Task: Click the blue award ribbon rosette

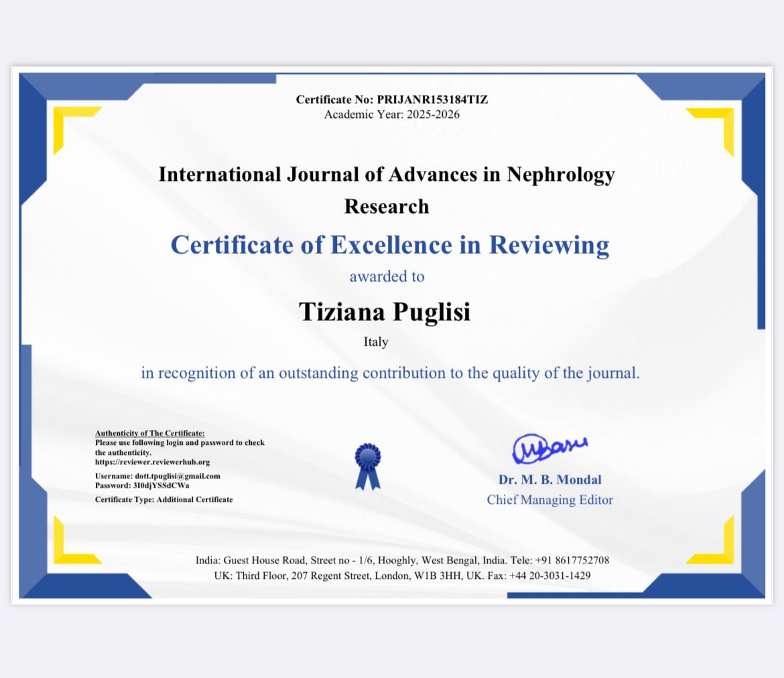Action: click(x=367, y=464)
